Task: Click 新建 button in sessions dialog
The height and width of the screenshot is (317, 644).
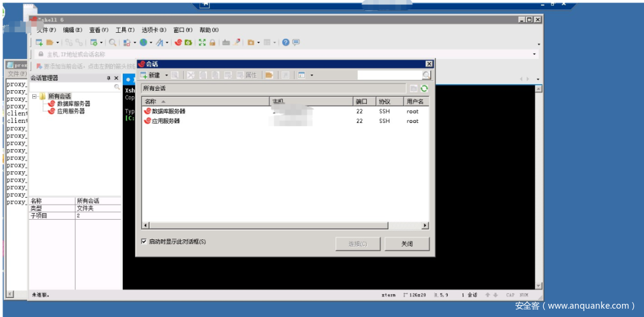Action: coord(150,75)
